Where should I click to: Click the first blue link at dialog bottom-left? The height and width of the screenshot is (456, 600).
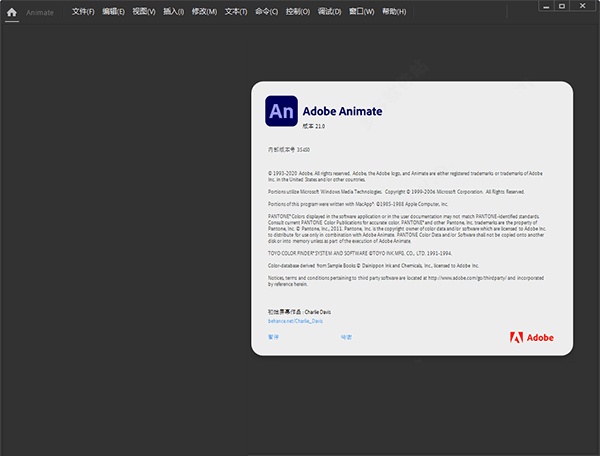click(273, 337)
